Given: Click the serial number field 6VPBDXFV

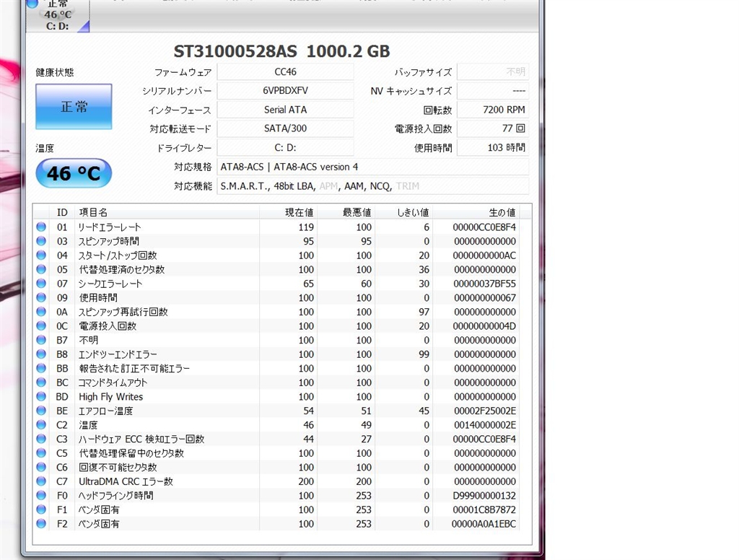Looking at the screenshot, I should point(285,91).
